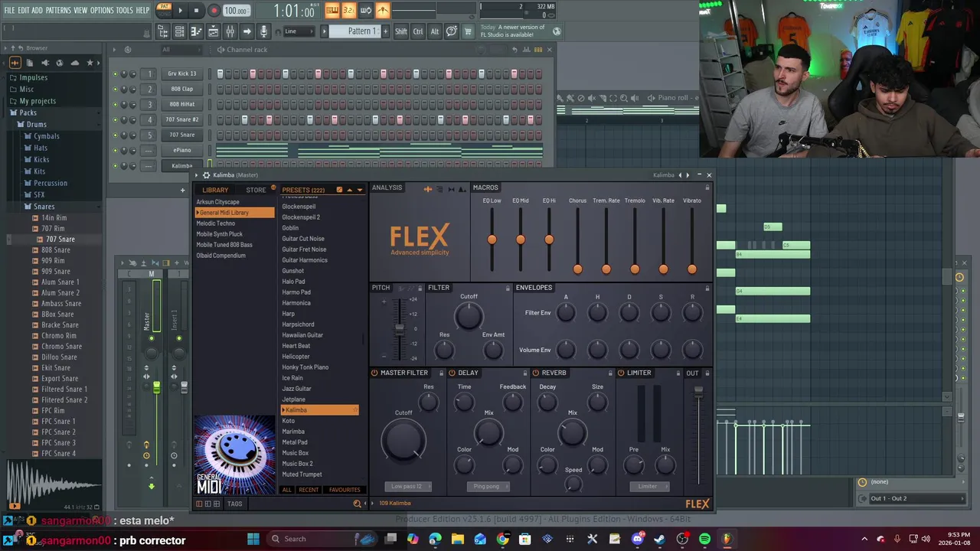This screenshot has height=551, width=980.
Task: Click the microphone recording icon in toolbar
Action: coord(263,31)
